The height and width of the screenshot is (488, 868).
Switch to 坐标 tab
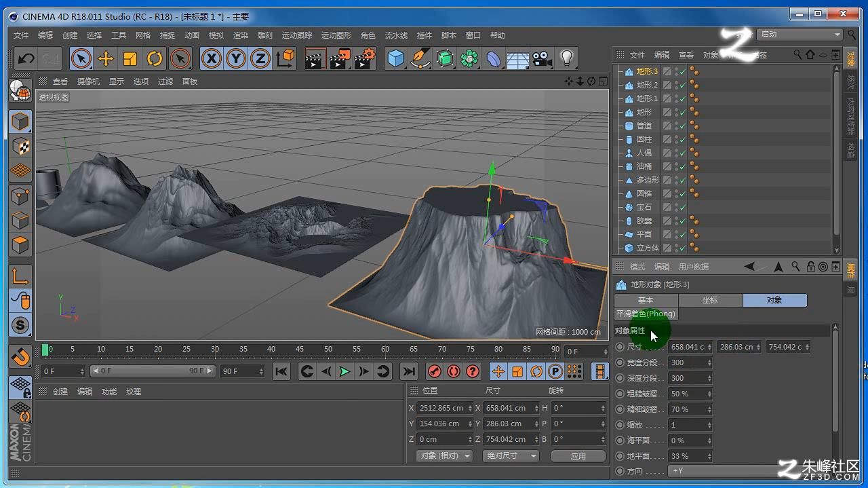click(x=710, y=300)
